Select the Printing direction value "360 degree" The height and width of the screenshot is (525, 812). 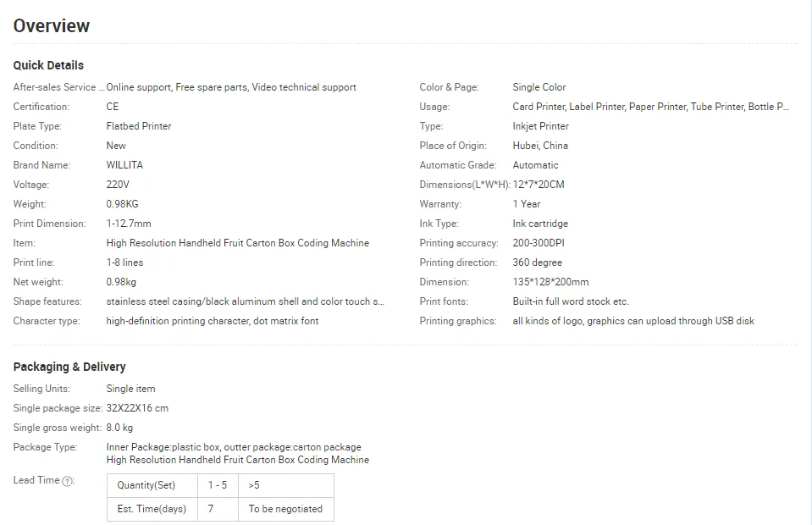click(537, 262)
